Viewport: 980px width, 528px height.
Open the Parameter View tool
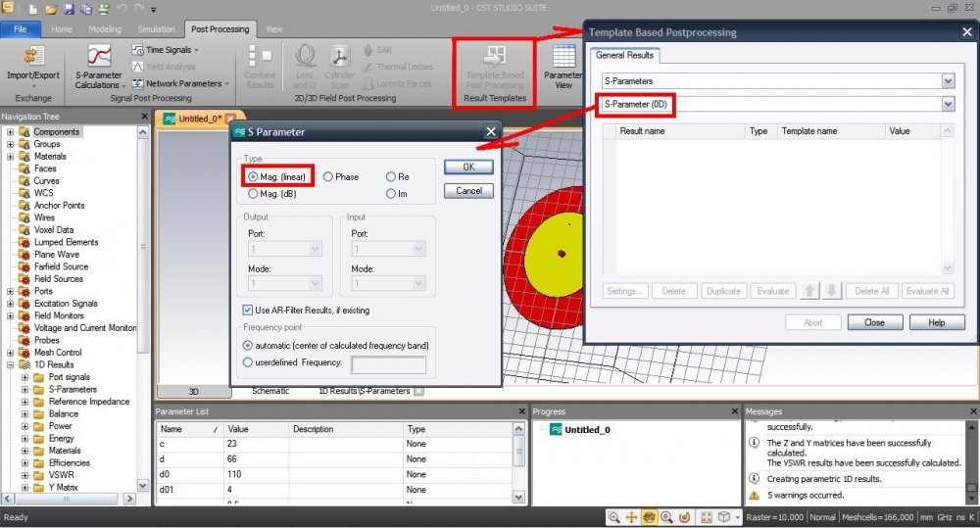[x=563, y=66]
